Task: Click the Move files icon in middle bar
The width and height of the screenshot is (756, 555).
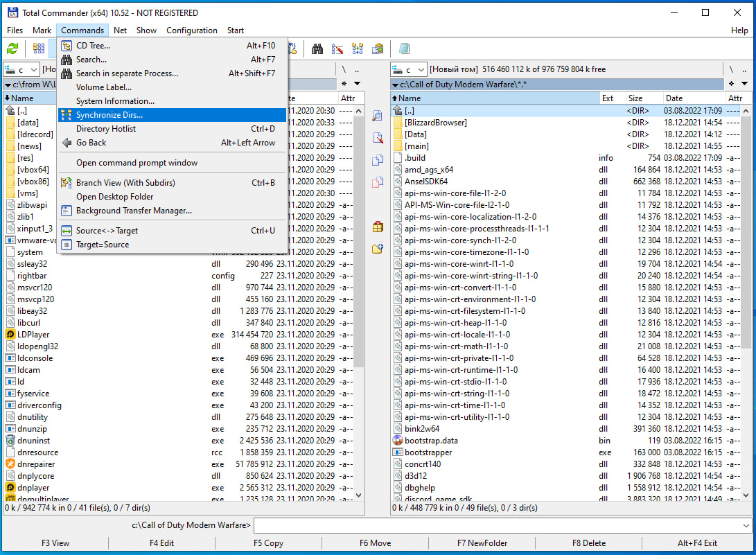Action: [x=378, y=182]
